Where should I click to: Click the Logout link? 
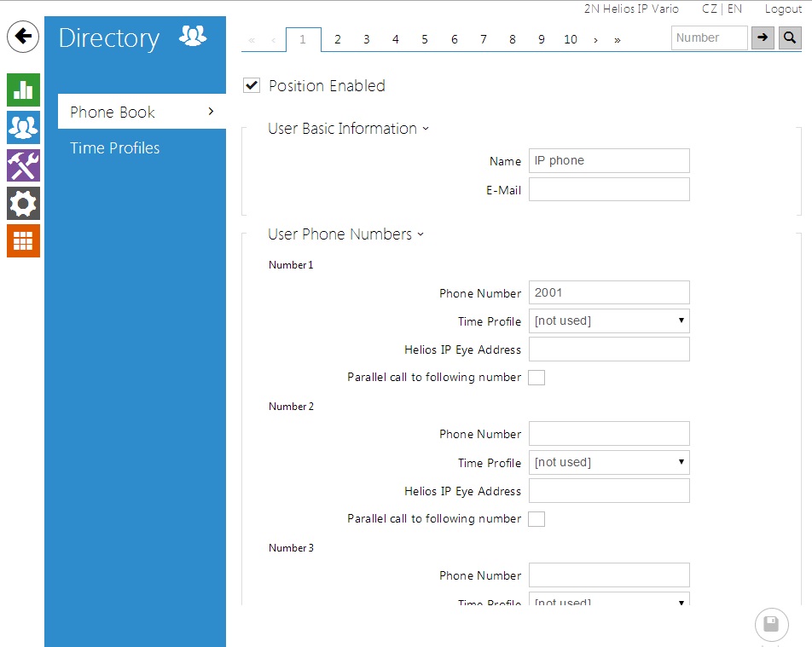click(783, 9)
